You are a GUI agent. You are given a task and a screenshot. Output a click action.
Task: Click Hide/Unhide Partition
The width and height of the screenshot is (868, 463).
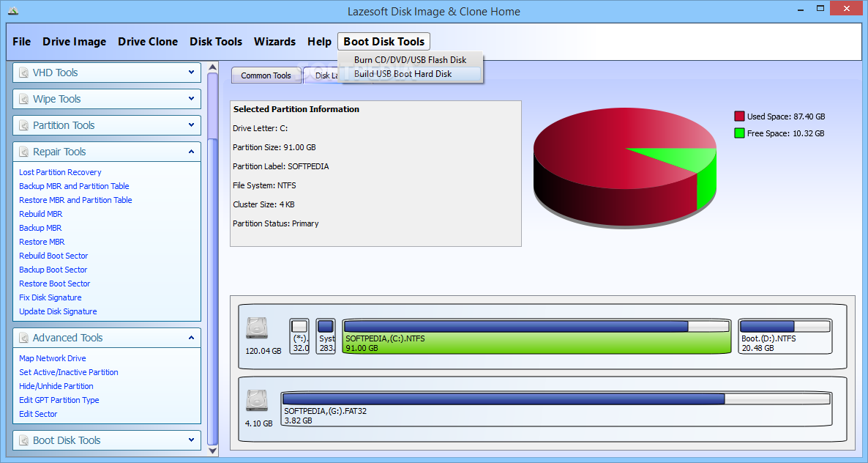point(56,386)
